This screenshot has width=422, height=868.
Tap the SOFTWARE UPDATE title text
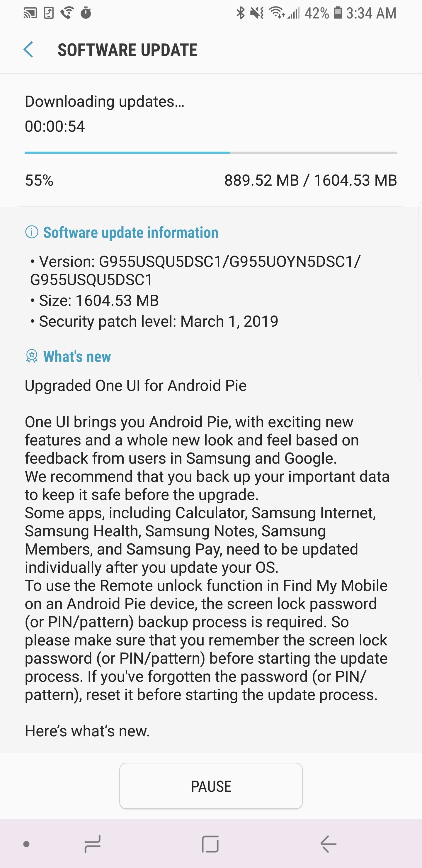128,50
